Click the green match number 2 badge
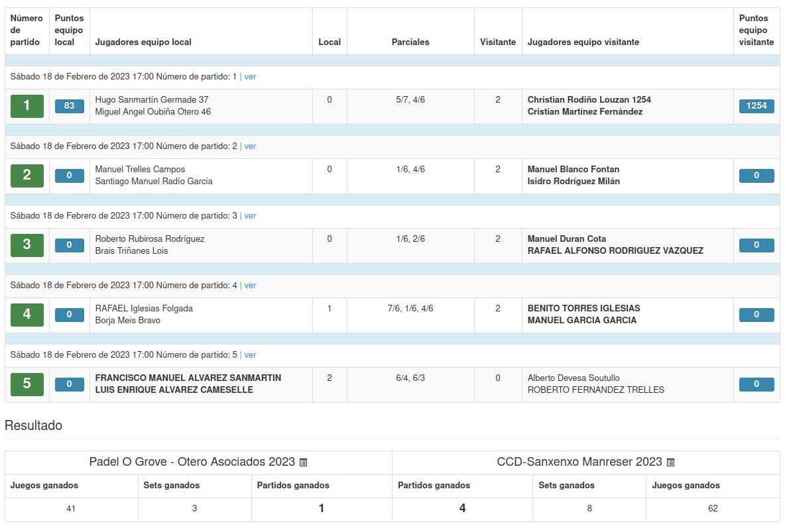 27,176
